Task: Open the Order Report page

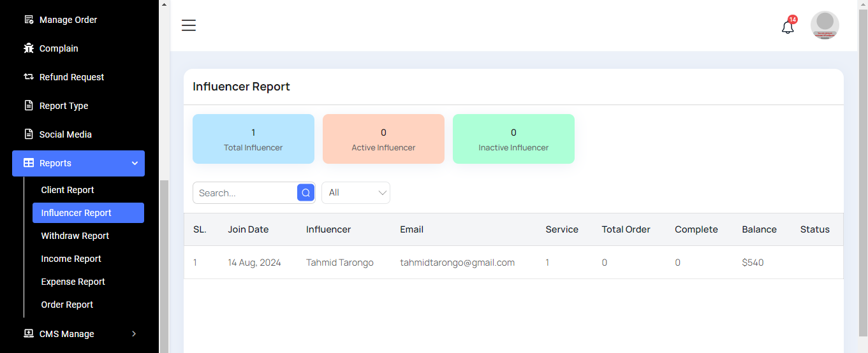Action: coord(67,305)
